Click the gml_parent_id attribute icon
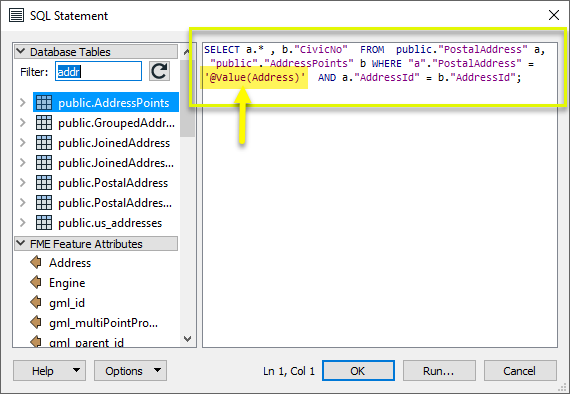The width and height of the screenshot is (570, 394). (x=36, y=341)
